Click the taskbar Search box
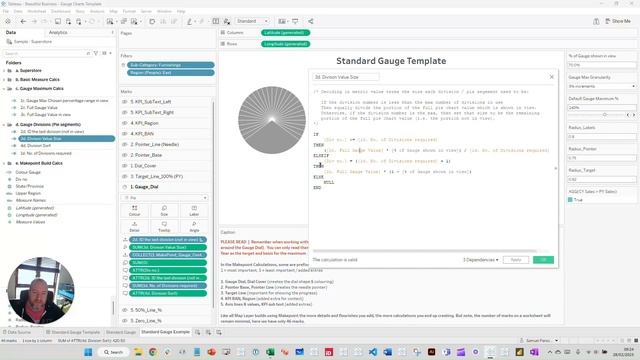This screenshot has height=360, width=640. coord(113,352)
